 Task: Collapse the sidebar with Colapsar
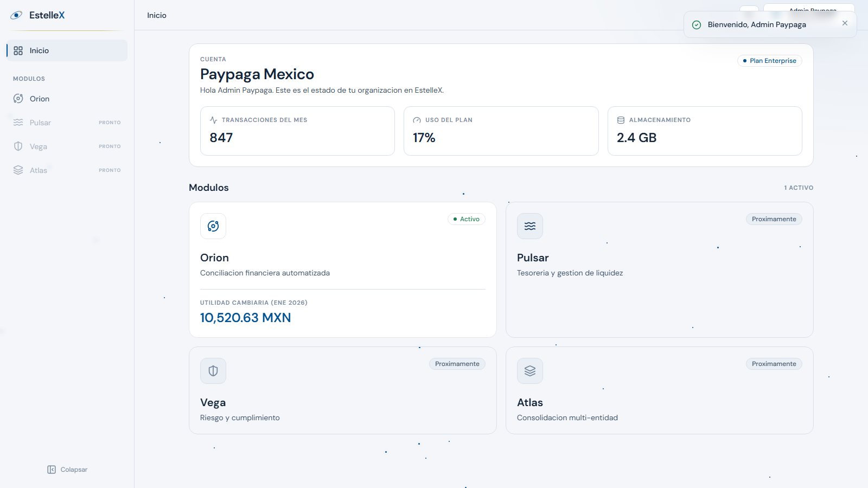click(67, 470)
